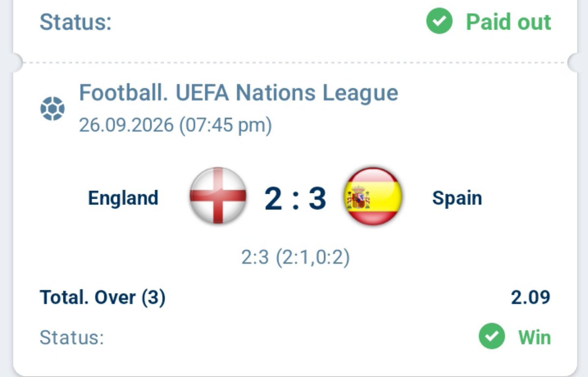Click the green checkmark beside Paid out
588x377 pixels.
coord(439,22)
